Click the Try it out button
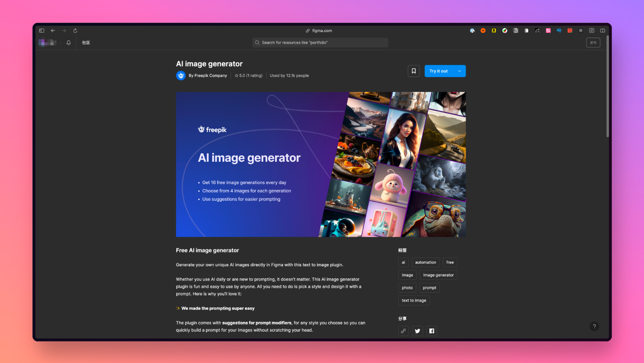This screenshot has width=644, height=363. tap(439, 71)
